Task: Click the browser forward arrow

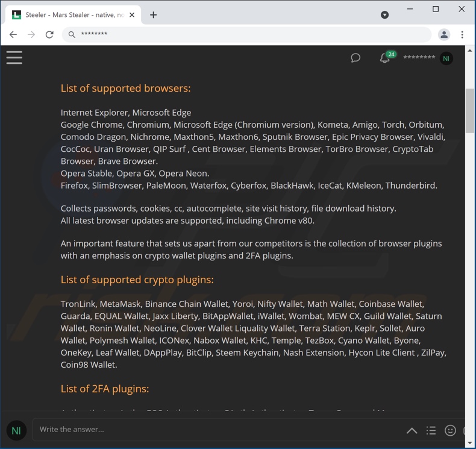Action: pyautogui.click(x=31, y=34)
